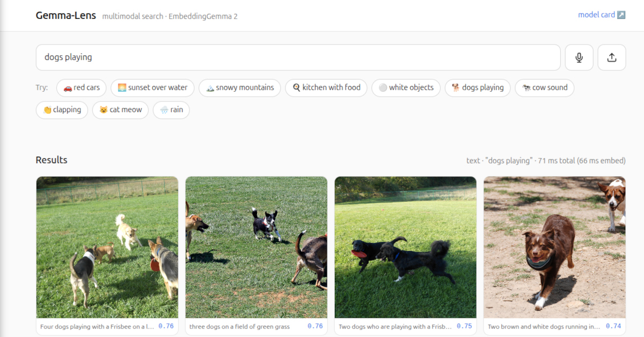The height and width of the screenshot is (337, 644).
Task: Click the "71 ms total" timing text
Action: [557, 160]
